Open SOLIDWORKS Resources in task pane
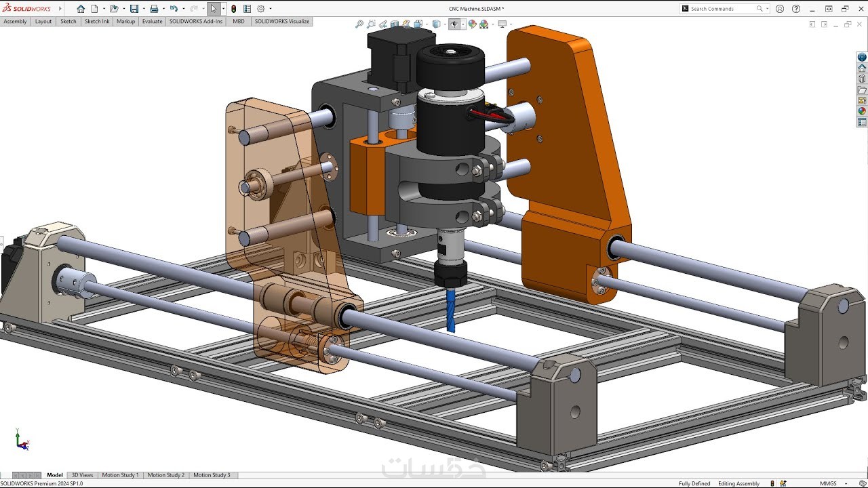 (x=862, y=68)
